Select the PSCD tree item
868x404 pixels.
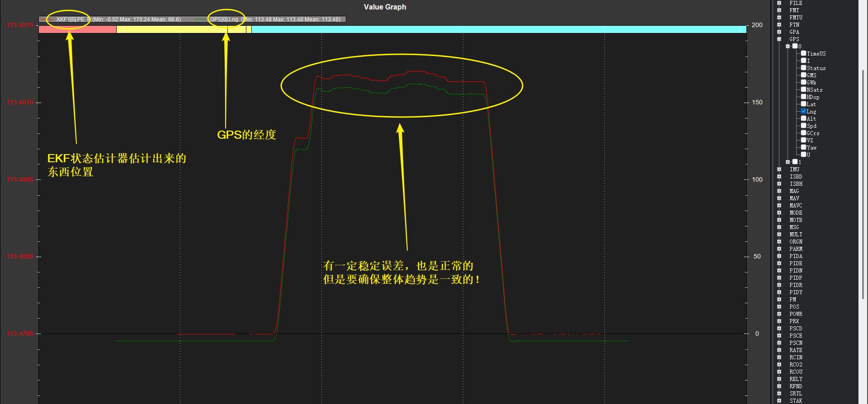click(796, 329)
